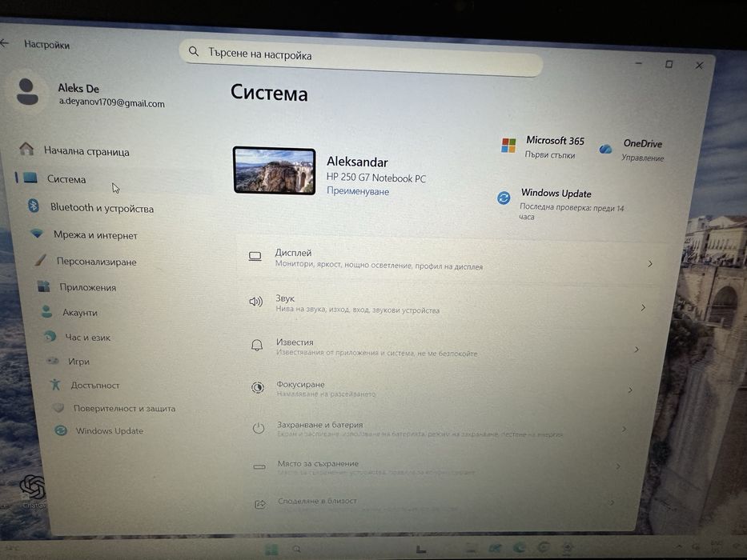This screenshot has width=747, height=560.
Task: Open Мрежа и интернет via the Wi-Fi icon
Action: pos(37,234)
